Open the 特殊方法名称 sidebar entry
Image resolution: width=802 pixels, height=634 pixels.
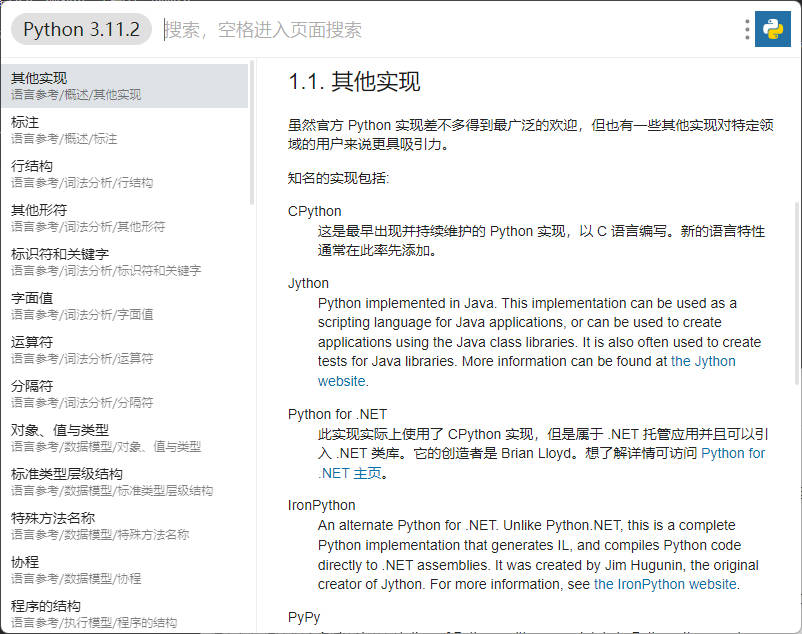125,526
